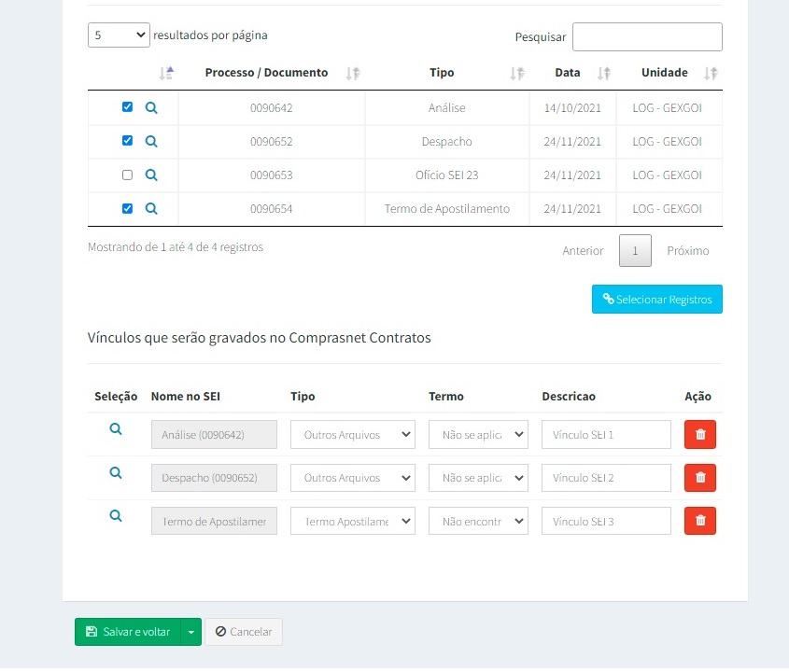
Task: Open Termo Apostilamento Tipo dropdown
Action: pyautogui.click(x=353, y=521)
